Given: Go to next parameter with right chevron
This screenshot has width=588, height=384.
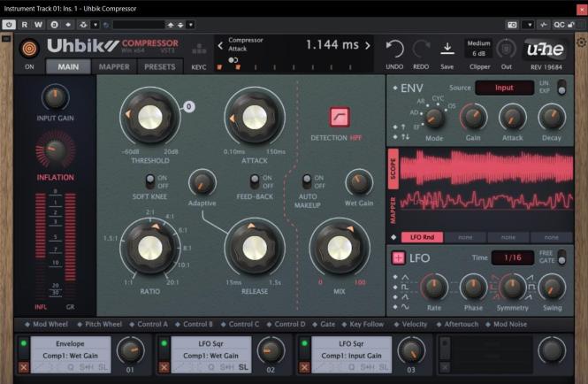Looking at the screenshot, I should [x=368, y=45].
